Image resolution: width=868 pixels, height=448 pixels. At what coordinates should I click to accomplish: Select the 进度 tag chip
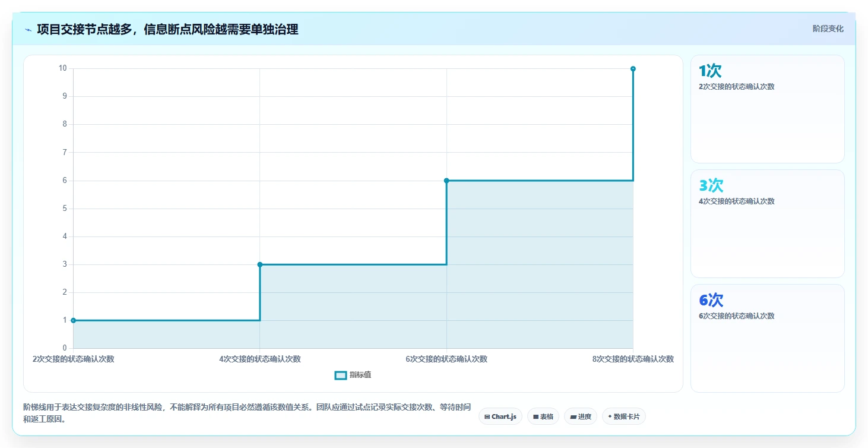click(580, 417)
